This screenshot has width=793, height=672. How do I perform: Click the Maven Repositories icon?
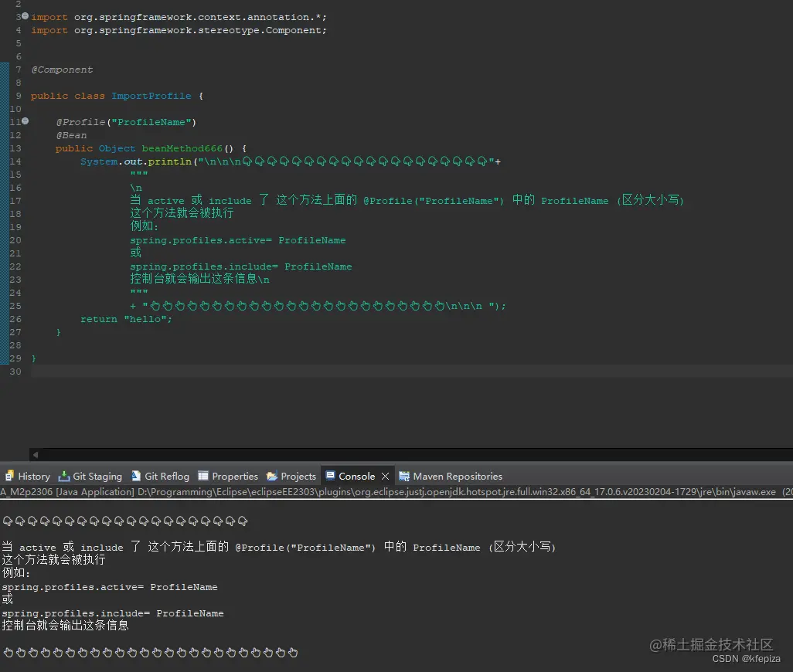(x=404, y=476)
